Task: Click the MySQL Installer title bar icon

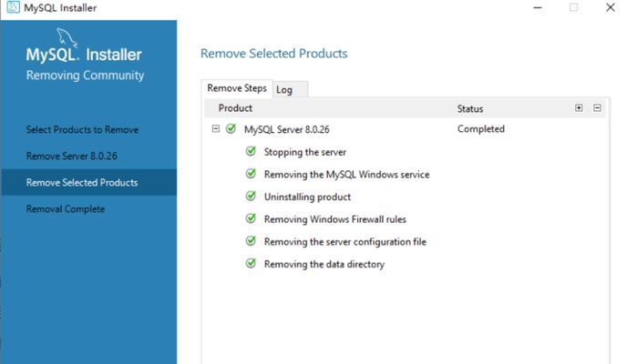Action: tap(13, 7)
